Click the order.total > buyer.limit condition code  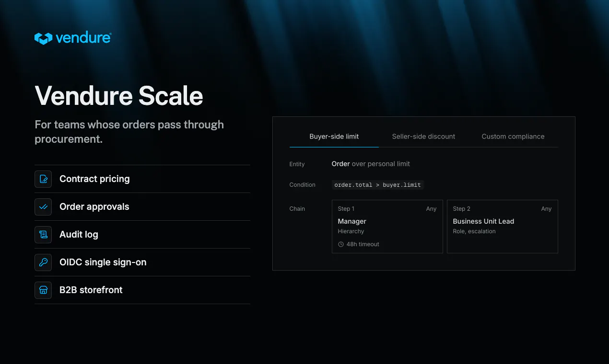(x=378, y=185)
